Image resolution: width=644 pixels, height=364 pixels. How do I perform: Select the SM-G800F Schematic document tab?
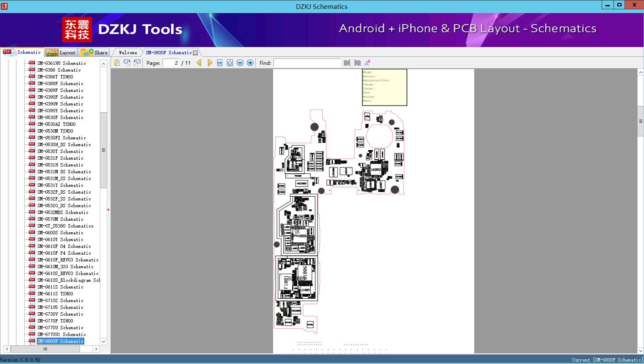169,53
